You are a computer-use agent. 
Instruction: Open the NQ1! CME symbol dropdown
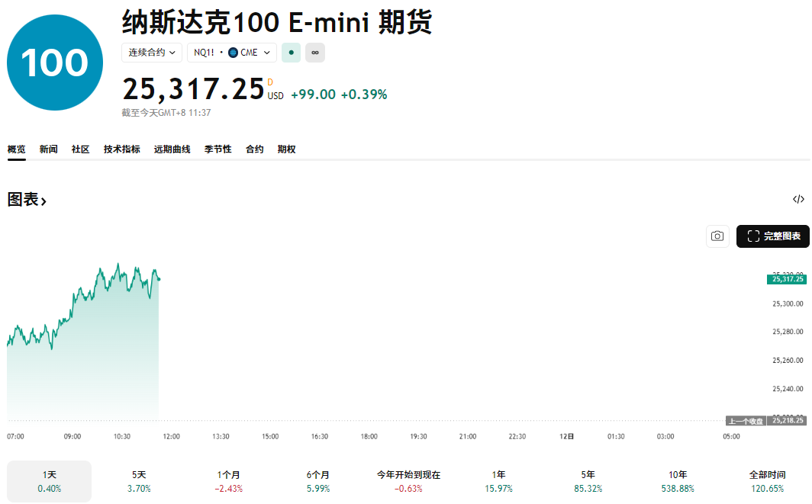click(x=231, y=53)
